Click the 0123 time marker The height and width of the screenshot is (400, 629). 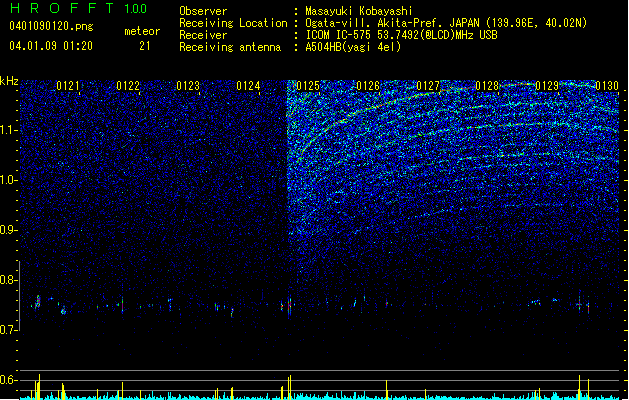coord(188,86)
